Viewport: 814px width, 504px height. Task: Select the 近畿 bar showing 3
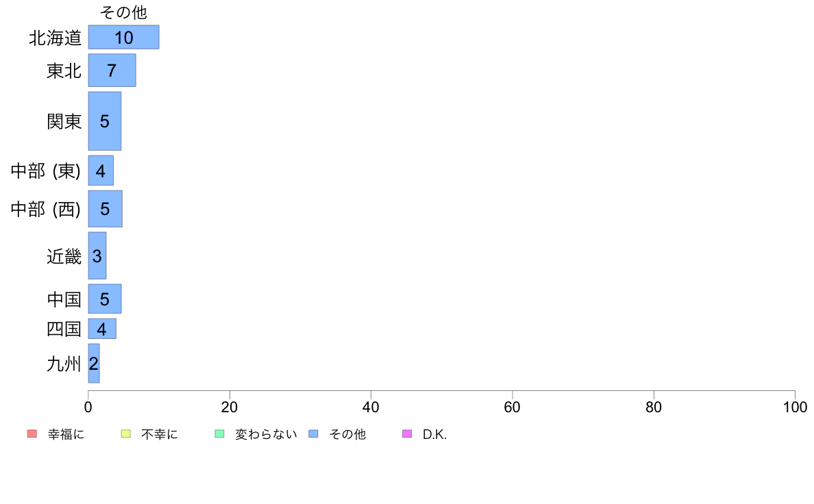point(97,255)
